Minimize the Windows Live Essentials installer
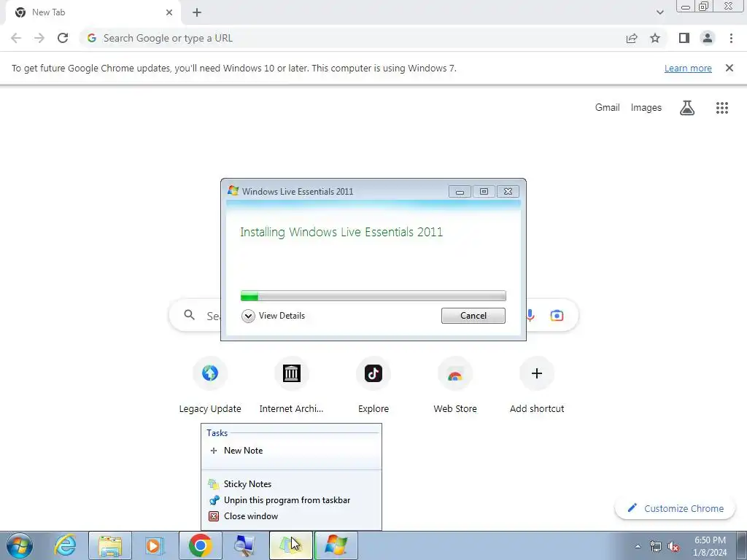 click(460, 192)
